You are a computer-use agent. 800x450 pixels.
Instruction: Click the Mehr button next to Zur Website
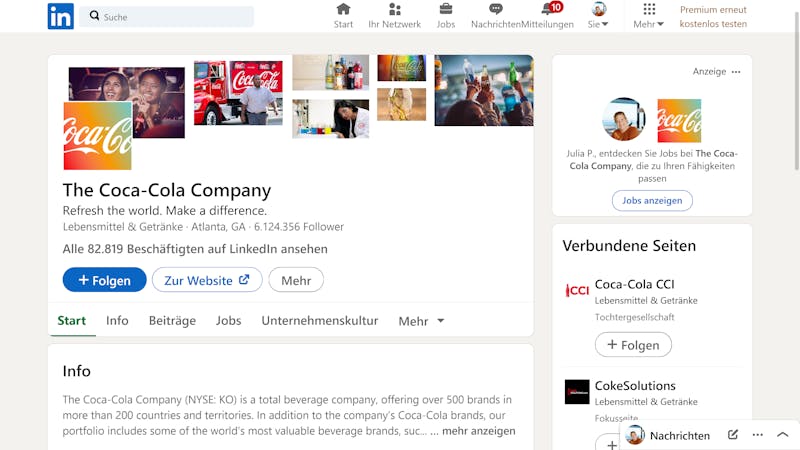point(296,280)
